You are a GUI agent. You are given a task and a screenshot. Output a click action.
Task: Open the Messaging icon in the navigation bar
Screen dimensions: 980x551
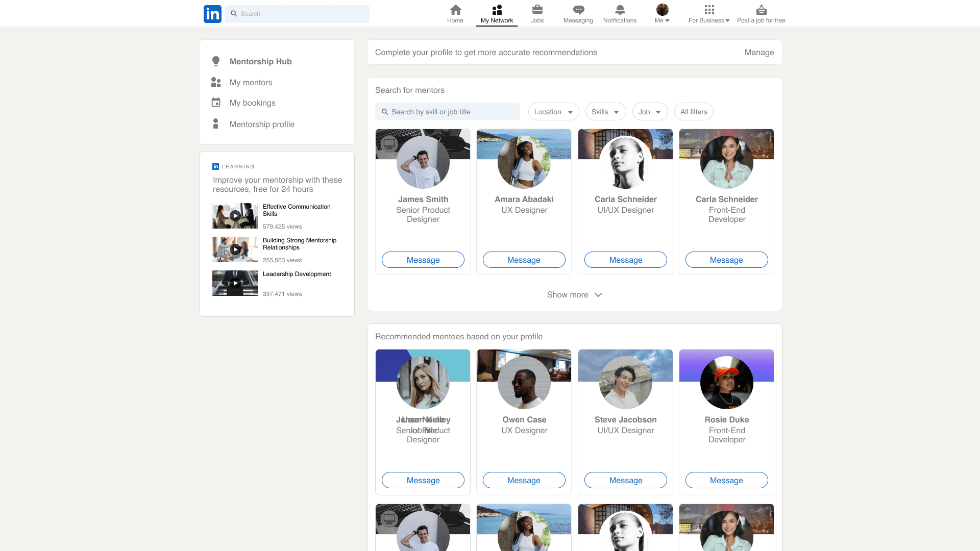coord(578,10)
